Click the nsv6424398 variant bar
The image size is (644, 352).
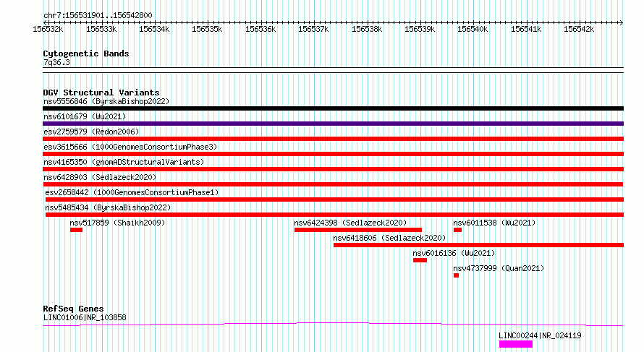click(358, 230)
